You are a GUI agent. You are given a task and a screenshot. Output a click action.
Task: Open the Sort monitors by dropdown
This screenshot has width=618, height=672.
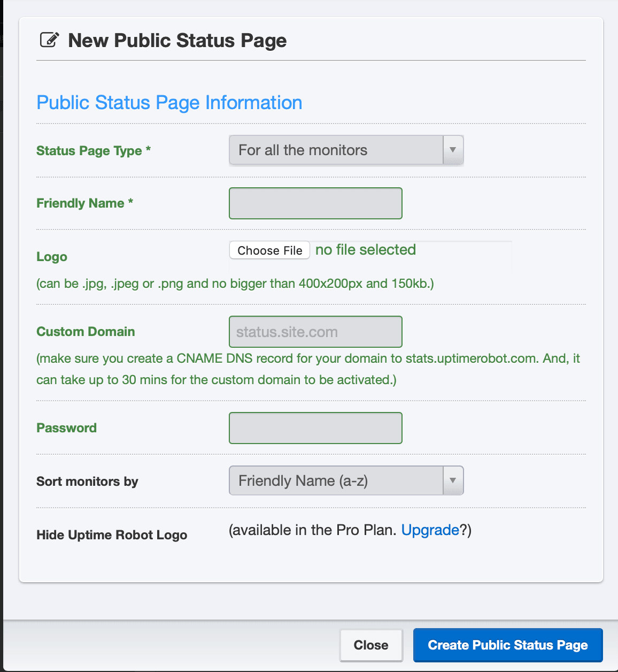pos(346,480)
